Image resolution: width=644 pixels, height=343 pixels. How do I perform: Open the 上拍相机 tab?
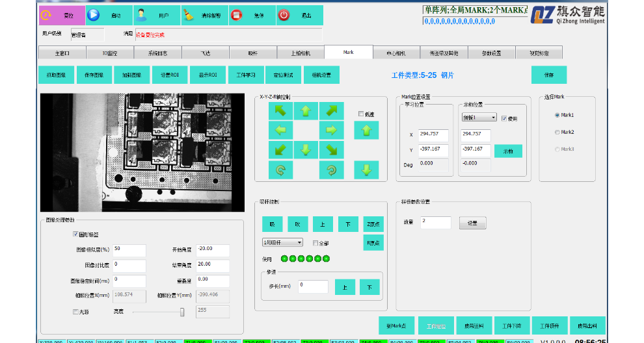301,53
